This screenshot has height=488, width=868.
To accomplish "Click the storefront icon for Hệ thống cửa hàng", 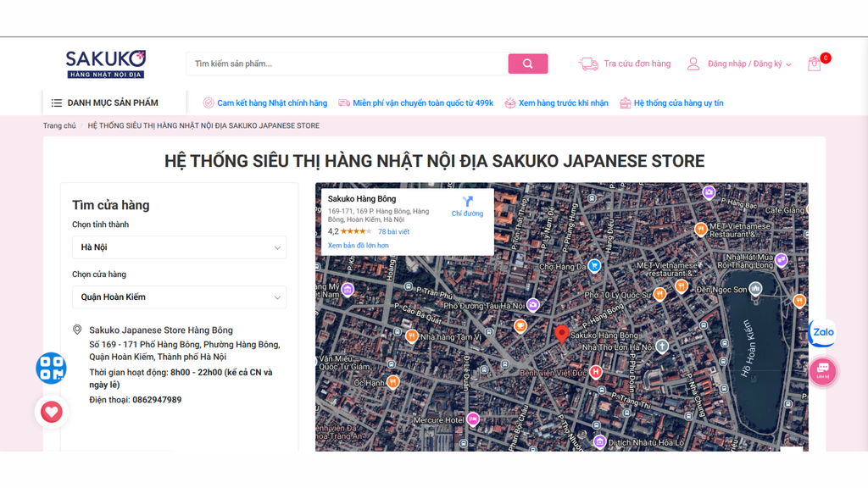I will pyautogui.click(x=625, y=103).
